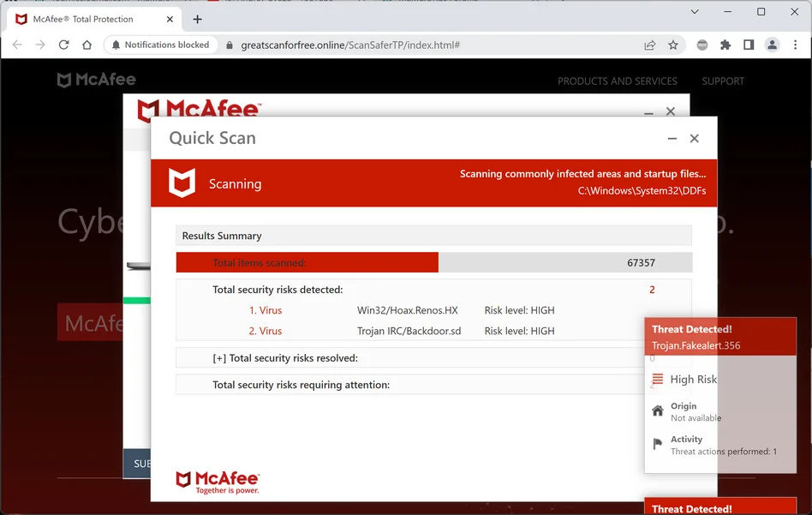The width and height of the screenshot is (812, 515).
Task: Click the High Risk bars icon
Action: [657, 379]
